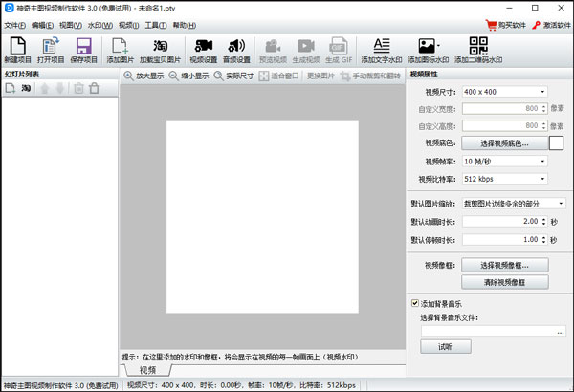Click the ... browse button for music file
Screen dimensions: 574x392
click(x=561, y=331)
